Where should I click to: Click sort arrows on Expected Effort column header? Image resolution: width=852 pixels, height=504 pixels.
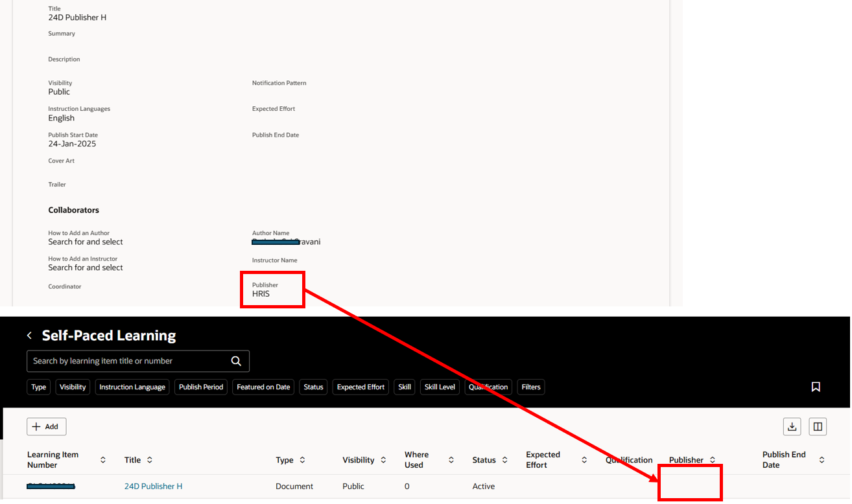pos(584,460)
